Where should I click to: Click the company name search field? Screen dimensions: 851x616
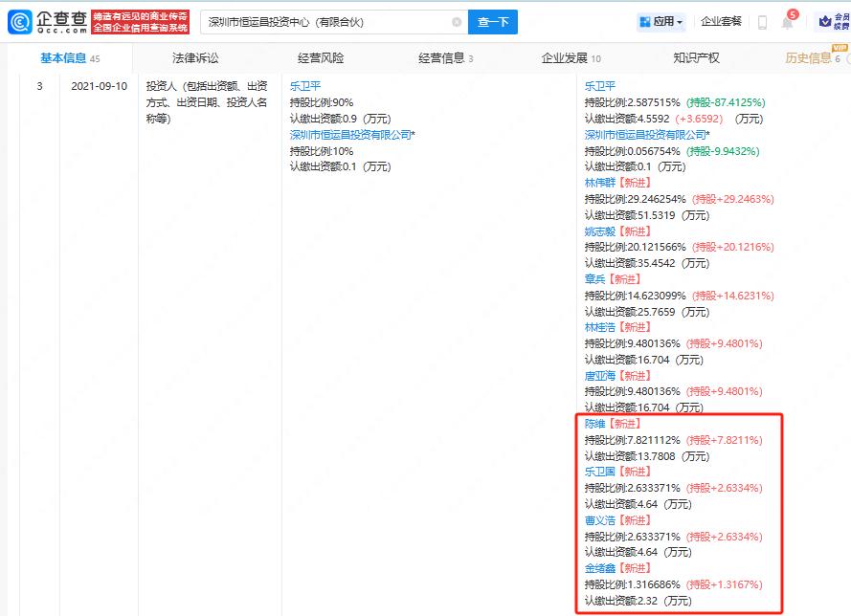click(x=325, y=22)
